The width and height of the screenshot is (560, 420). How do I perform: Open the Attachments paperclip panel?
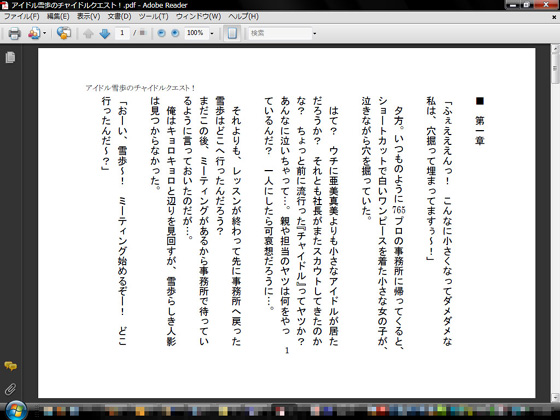click(x=10, y=389)
